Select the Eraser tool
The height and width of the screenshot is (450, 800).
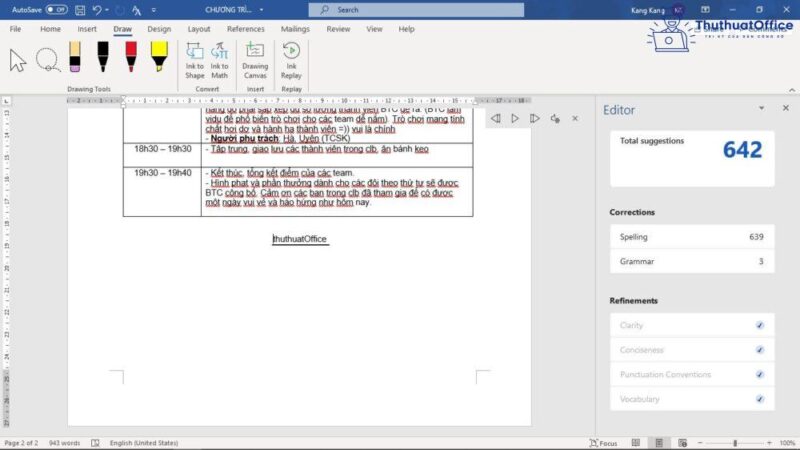point(75,59)
